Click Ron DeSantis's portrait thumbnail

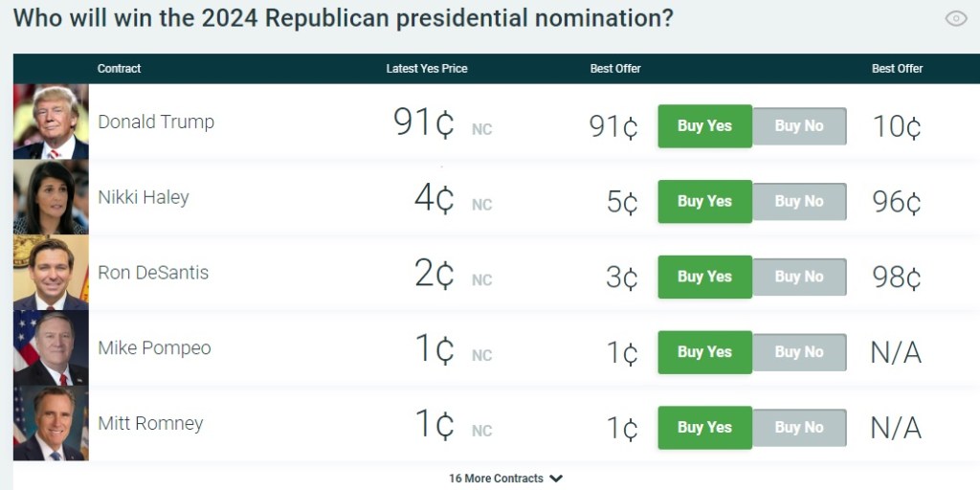[51, 273]
